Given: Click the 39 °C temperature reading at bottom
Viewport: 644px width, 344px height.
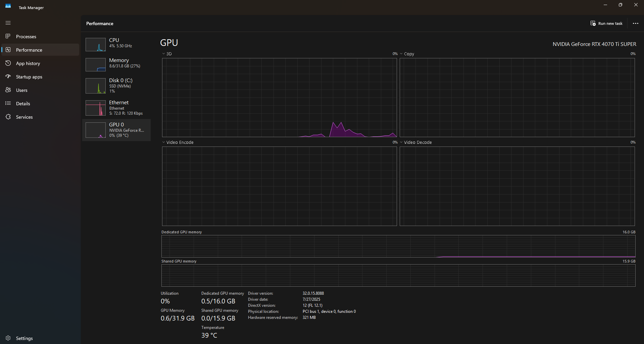Looking at the screenshot, I should (209, 335).
